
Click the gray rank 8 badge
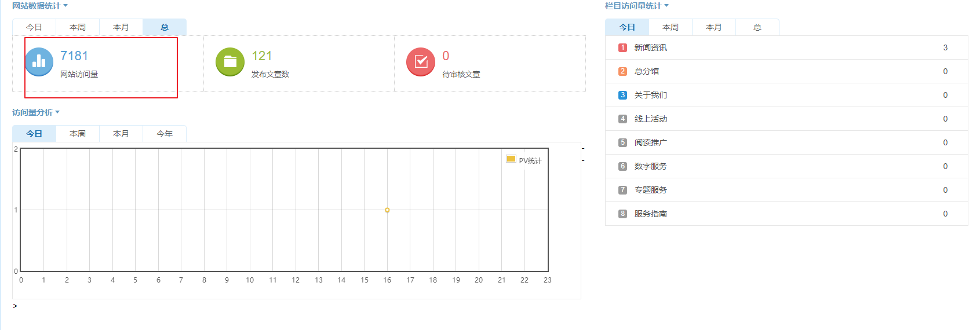(622, 214)
